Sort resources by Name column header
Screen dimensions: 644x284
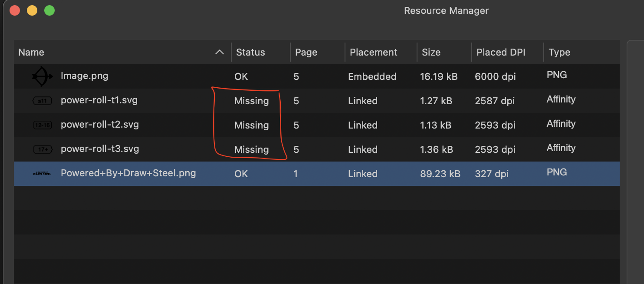coord(31,53)
